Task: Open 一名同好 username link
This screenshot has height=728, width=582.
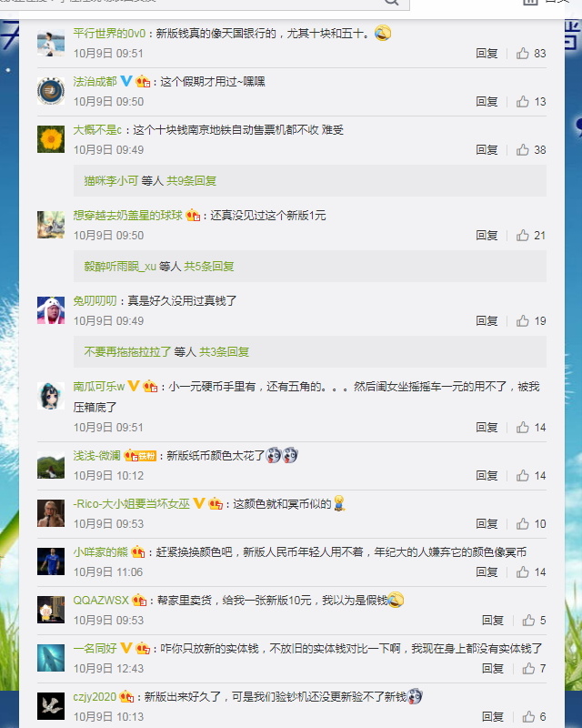Action: point(95,649)
